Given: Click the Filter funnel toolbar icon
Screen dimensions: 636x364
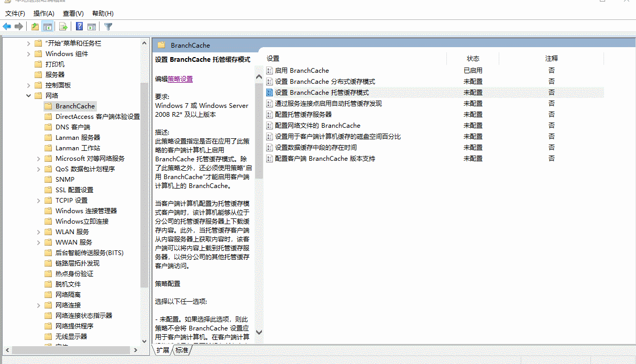Looking at the screenshot, I should point(108,26).
